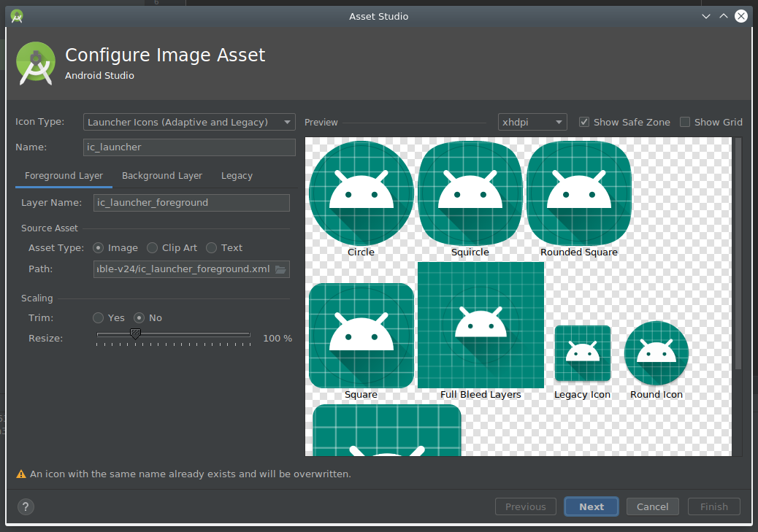Open the Icon Type dropdown
Image resolution: width=758 pixels, height=532 pixels.
pos(188,122)
